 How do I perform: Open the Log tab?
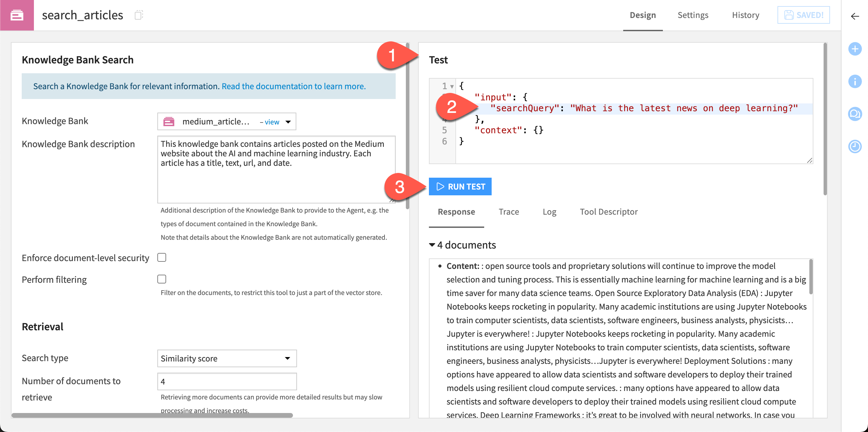(549, 212)
